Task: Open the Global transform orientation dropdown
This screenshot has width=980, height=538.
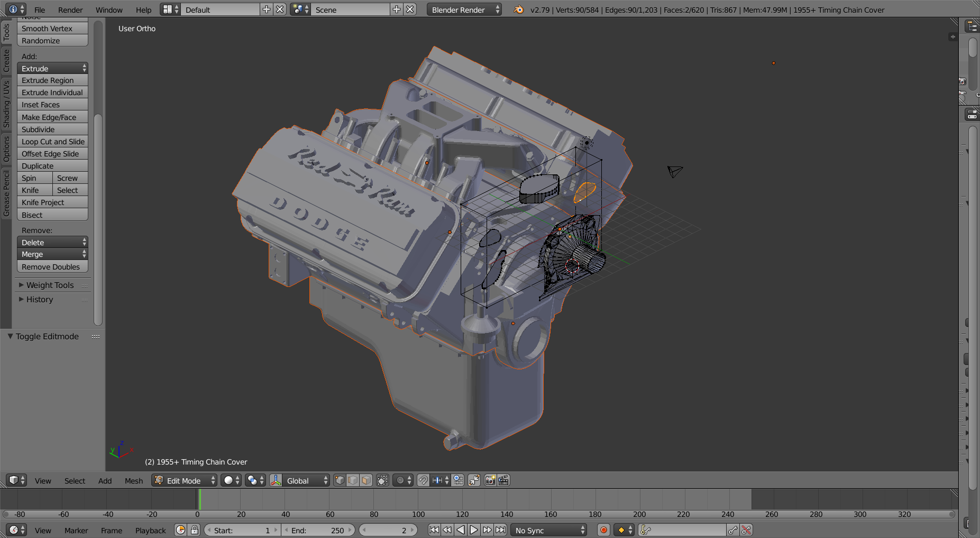Action: click(x=306, y=480)
